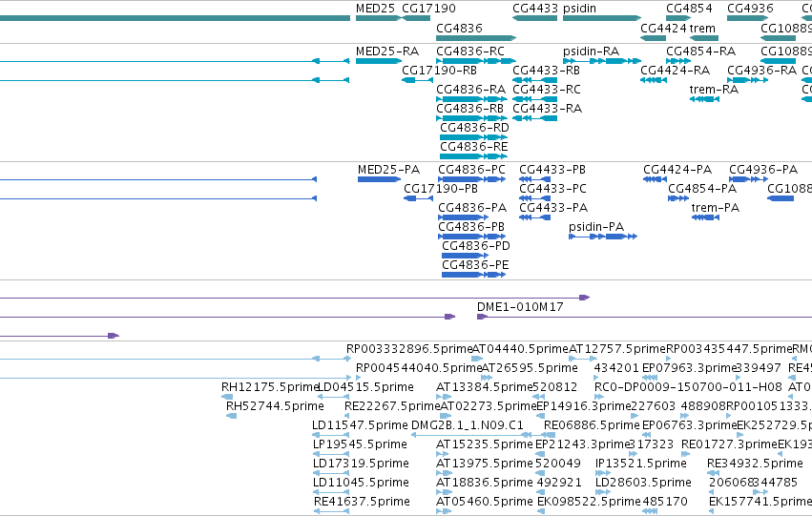Open EST RE01727.3prime
Image resolution: width=812 pixels, height=516 pixels.
(729, 444)
